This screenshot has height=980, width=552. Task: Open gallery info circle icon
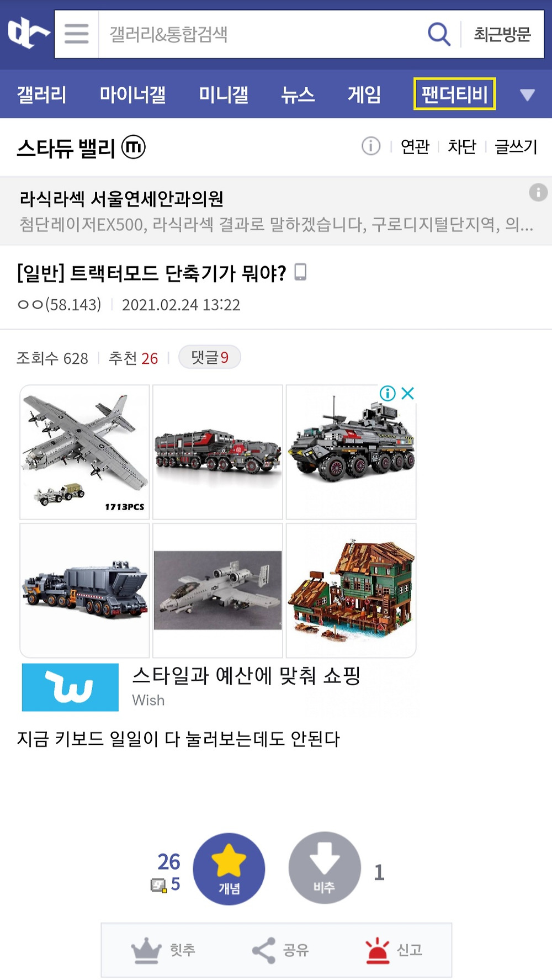coord(371,146)
